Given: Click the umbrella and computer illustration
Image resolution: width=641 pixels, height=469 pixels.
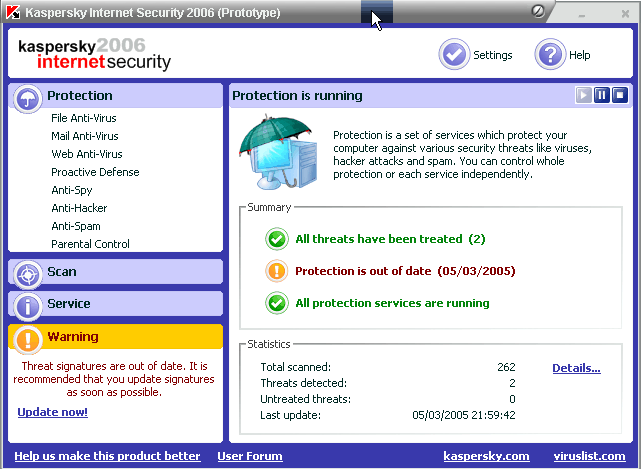Looking at the screenshot, I should (x=278, y=152).
